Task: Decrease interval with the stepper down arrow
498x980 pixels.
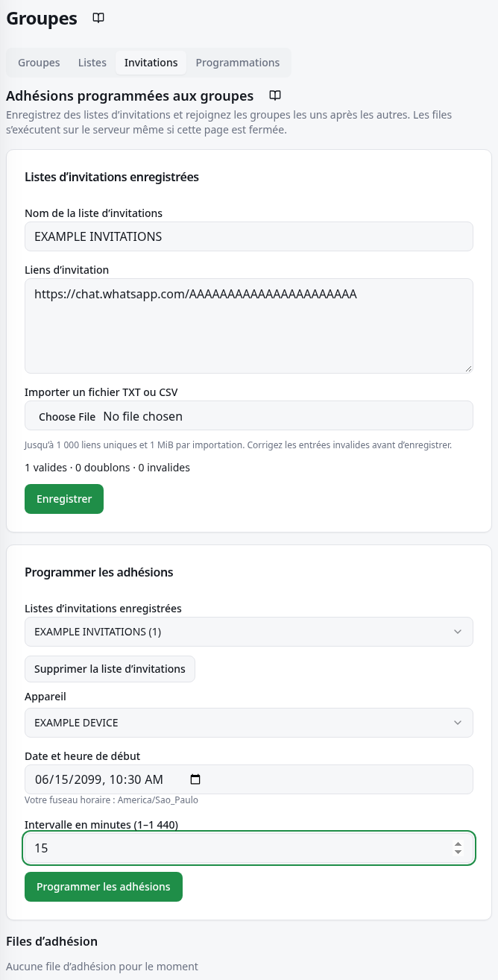Action: coord(458,852)
